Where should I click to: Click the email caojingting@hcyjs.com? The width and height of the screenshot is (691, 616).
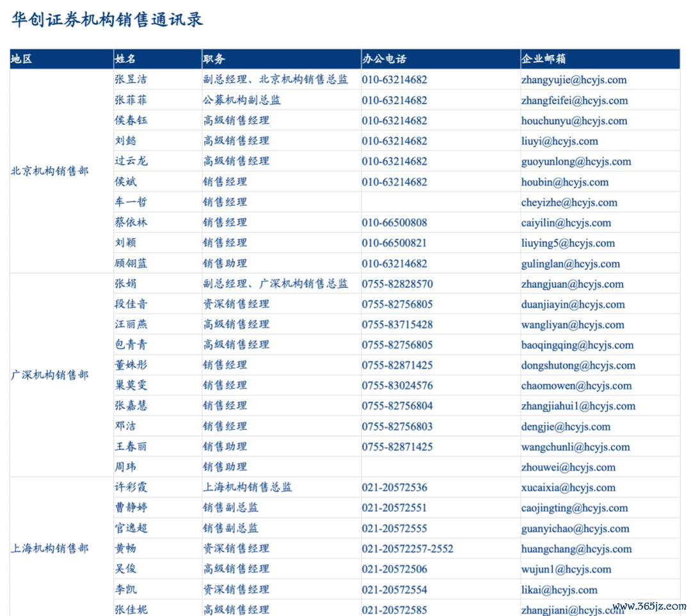(575, 508)
